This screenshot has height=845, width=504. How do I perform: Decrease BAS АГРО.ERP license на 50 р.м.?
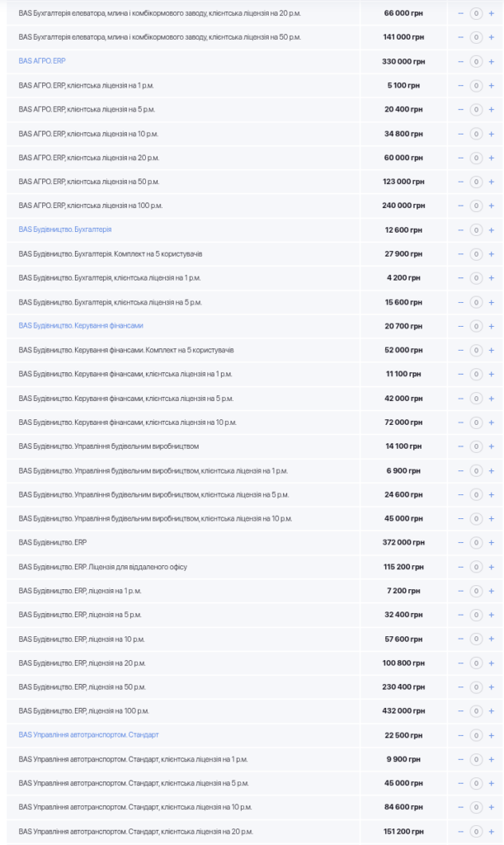coord(461,182)
